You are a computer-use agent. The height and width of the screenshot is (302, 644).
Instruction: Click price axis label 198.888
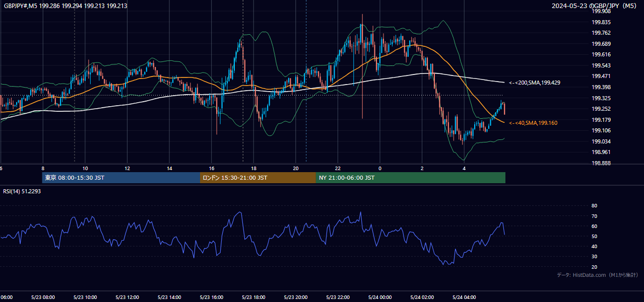pos(601,163)
